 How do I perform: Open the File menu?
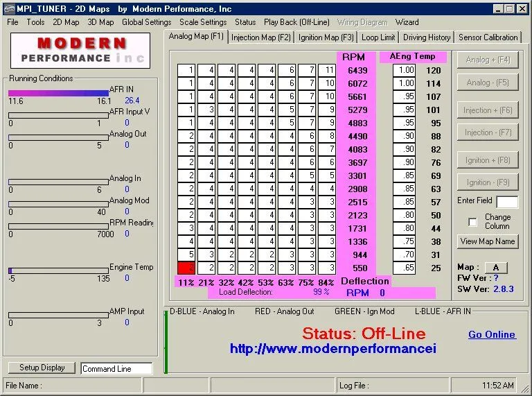pyautogui.click(x=12, y=22)
